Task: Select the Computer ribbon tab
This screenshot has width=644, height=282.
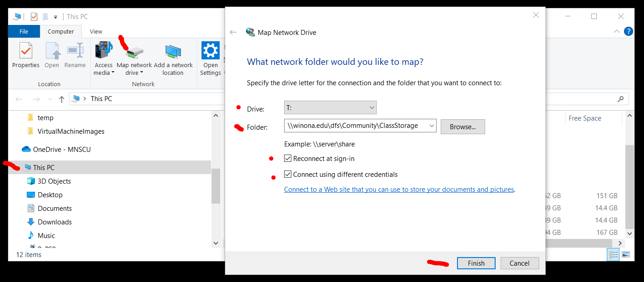Action: 61,31
